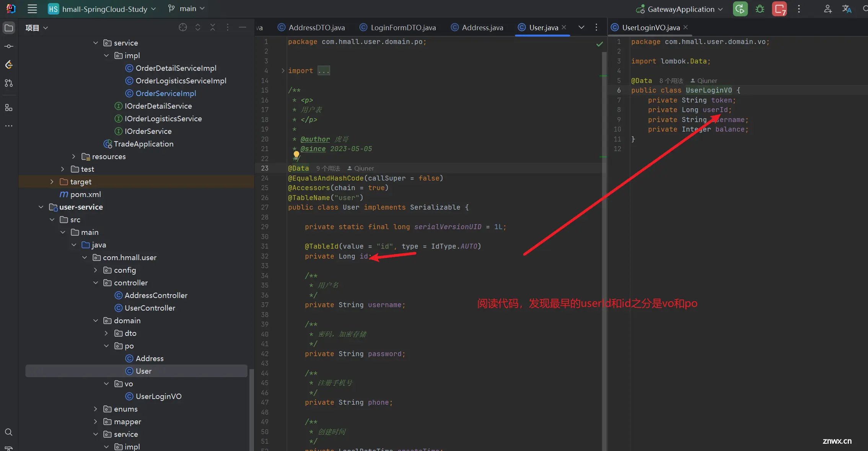The height and width of the screenshot is (451, 868).
Task: Click the IntelliJ IDEA application icon
Action: (x=10, y=8)
